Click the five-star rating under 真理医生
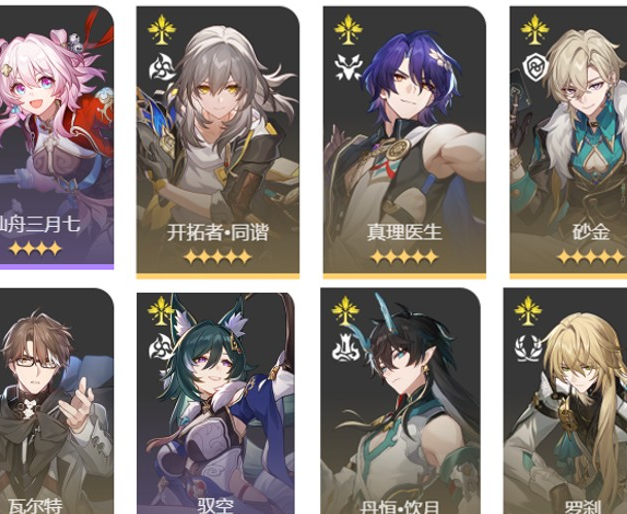The image size is (627, 514). 404,257
